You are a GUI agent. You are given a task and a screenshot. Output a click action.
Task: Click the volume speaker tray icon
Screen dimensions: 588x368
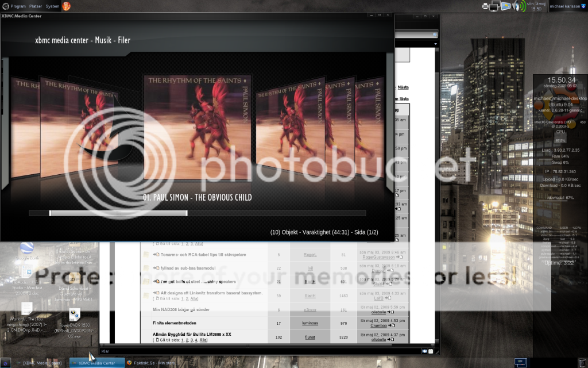pyautogui.click(x=516, y=6)
